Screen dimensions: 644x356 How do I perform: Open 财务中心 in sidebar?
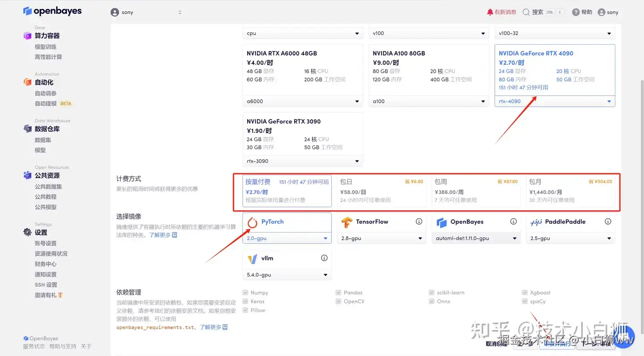click(46, 264)
